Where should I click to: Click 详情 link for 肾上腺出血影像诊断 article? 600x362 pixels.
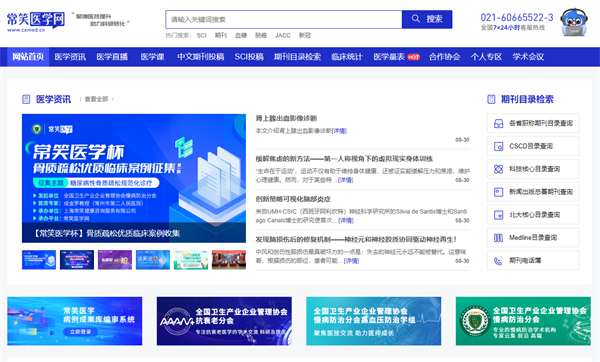click(x=339, y=131)
